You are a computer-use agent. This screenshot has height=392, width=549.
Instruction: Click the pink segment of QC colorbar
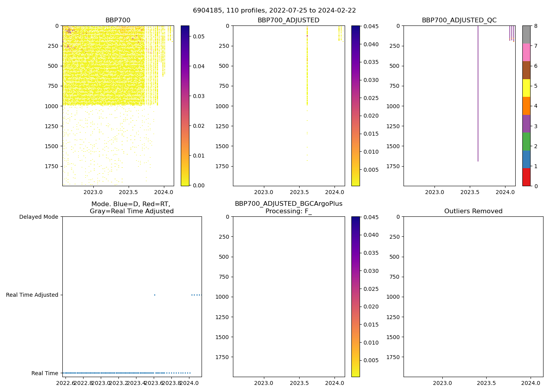pyautogui.click(x=526, y=52)
